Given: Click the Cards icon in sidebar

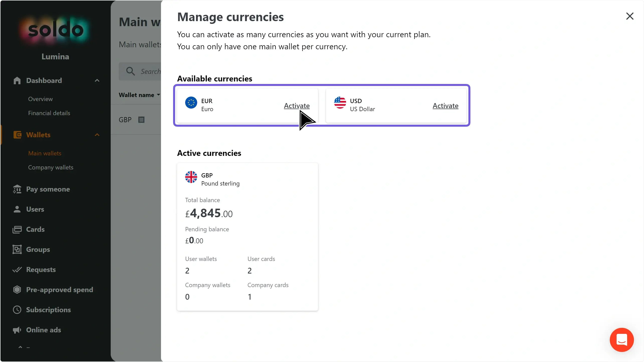Looking at the screenshot, I should (x=17, y=229).
